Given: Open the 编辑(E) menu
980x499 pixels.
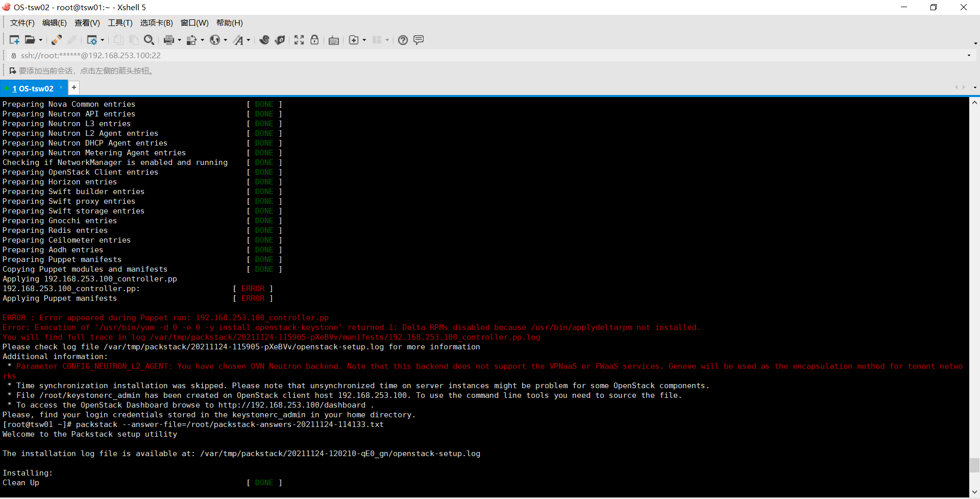Looking at the screenshot, I should (x=55, y=23).
